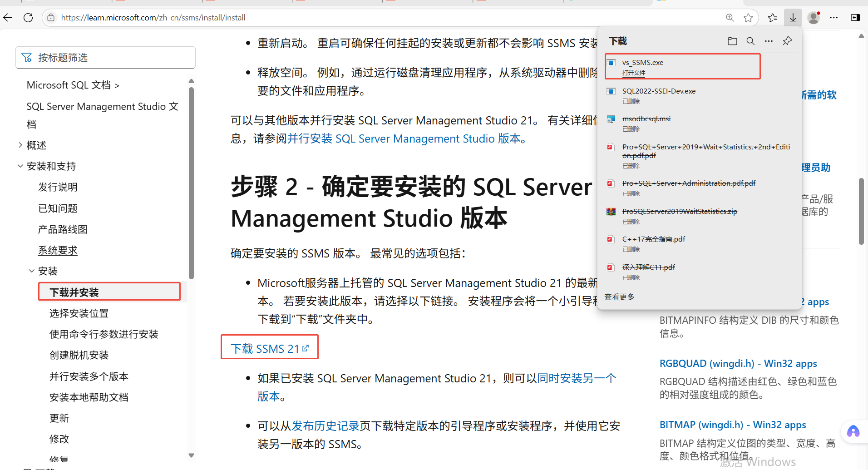
Task: Expand the 概述 section chevron
Action: [x=20, y=145]
